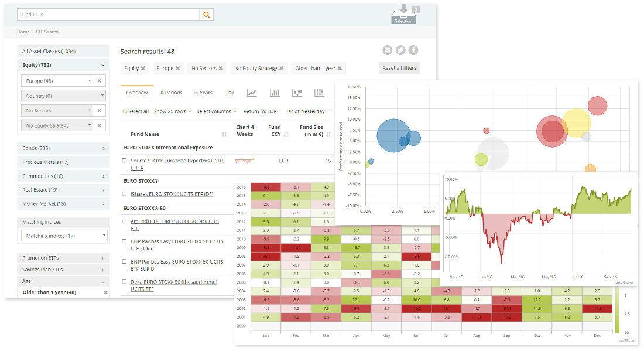The height and width of the screenshot is (358, 644).
Task: Open the Matching indices (17) combo box
Action: [x=64, y=236]
